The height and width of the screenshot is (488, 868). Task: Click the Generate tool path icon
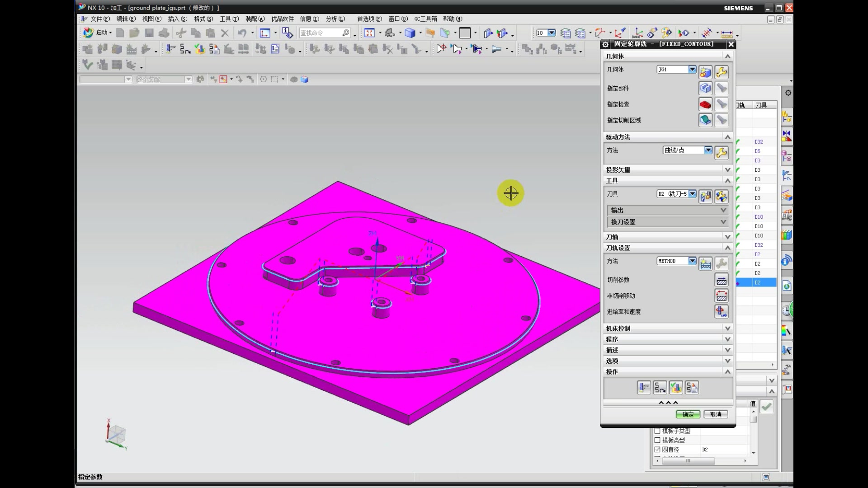pos(644,388)
